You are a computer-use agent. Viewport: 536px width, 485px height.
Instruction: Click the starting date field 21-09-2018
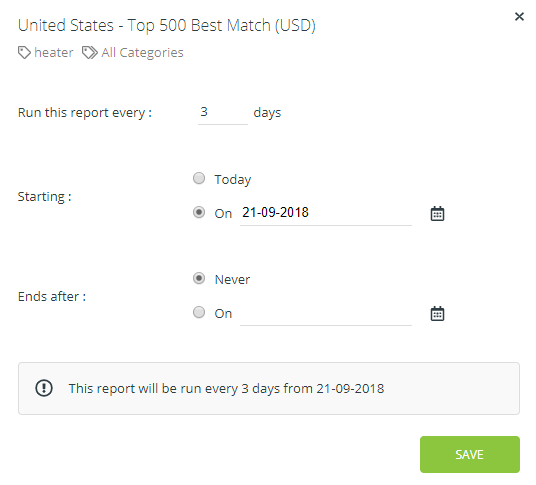click(326, 213)
